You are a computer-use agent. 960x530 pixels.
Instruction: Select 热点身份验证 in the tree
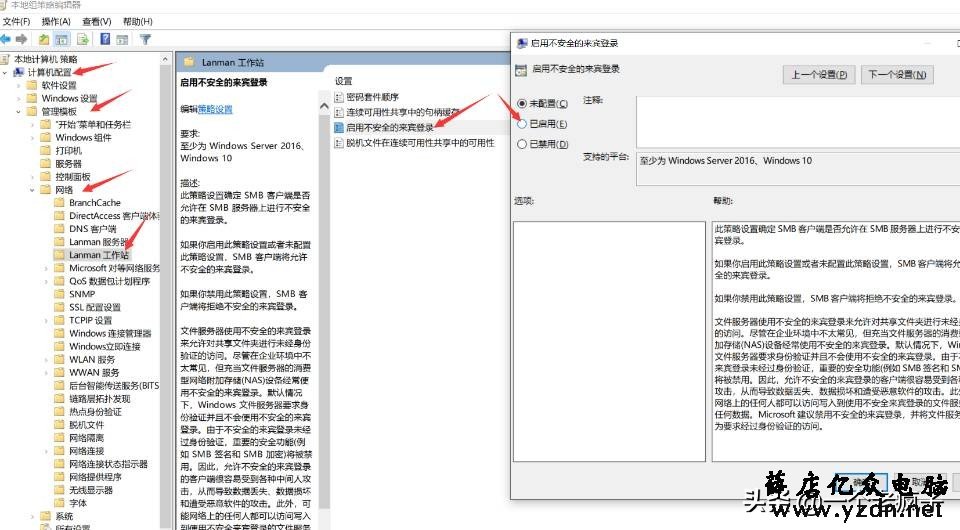click(95, 411)
